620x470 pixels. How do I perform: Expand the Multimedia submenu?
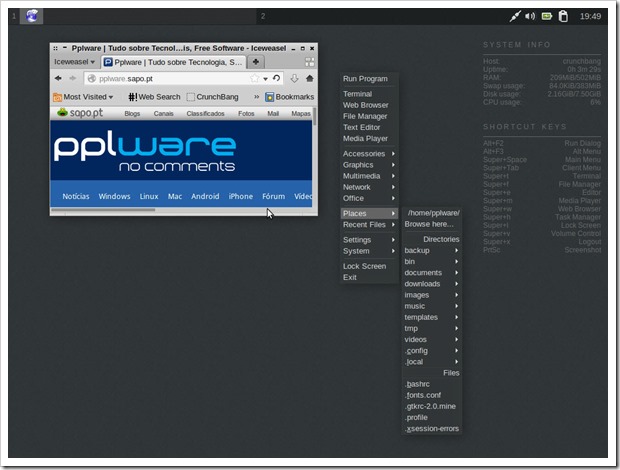coord(369,176)
